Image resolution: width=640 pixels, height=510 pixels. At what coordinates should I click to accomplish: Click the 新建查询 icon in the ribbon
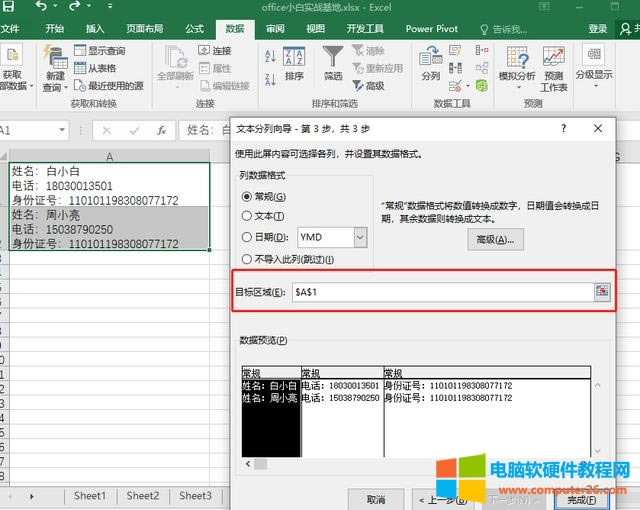coord(55,56)
